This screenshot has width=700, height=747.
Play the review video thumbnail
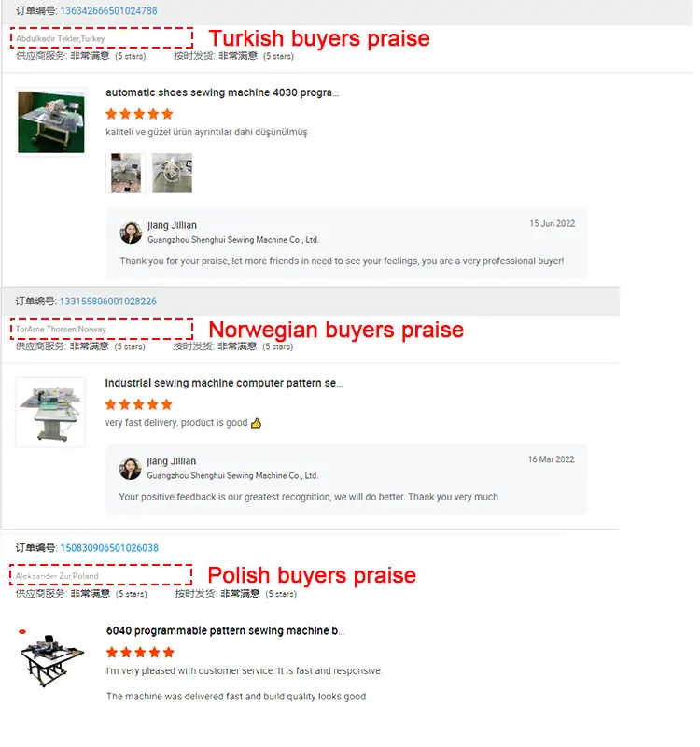point(172,173)
